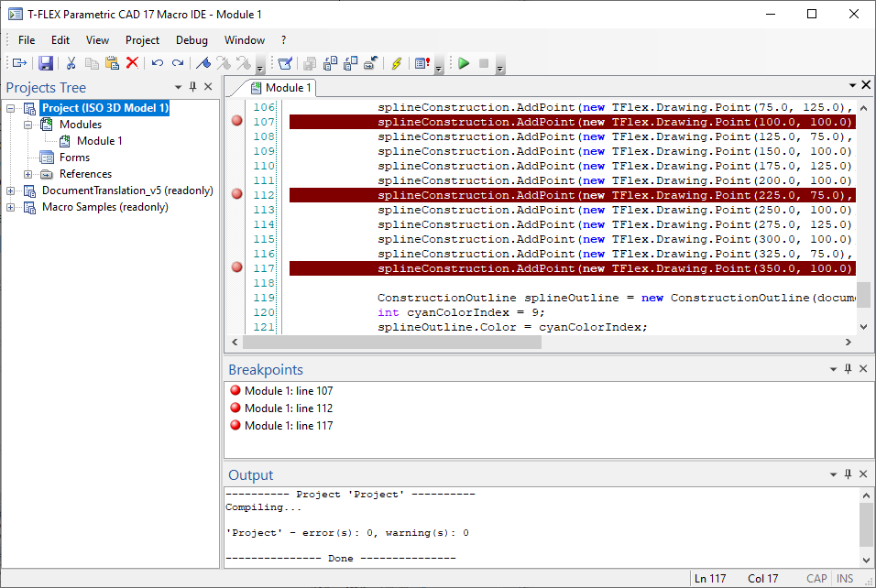Collapse the Modules tree node
876x588 pixels.
click(27, 125)
